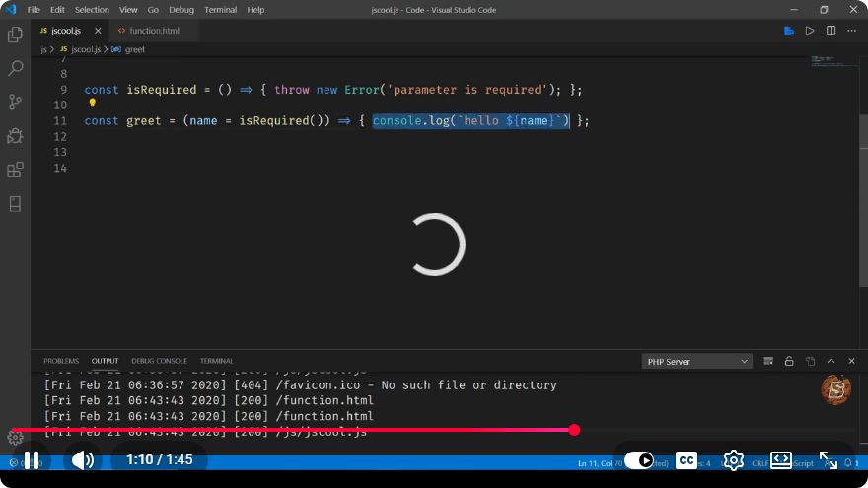Open the Search view in activity bar

pyautogui.click(x=15, y=68)
